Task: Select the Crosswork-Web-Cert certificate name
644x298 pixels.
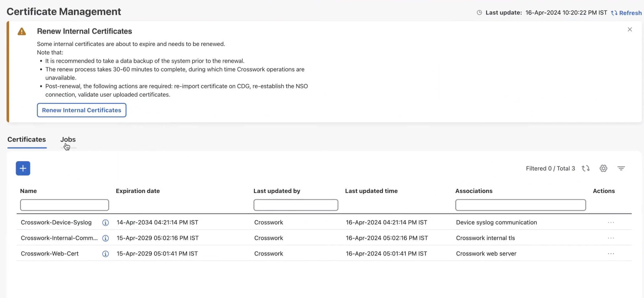Action: coord(50,254)
